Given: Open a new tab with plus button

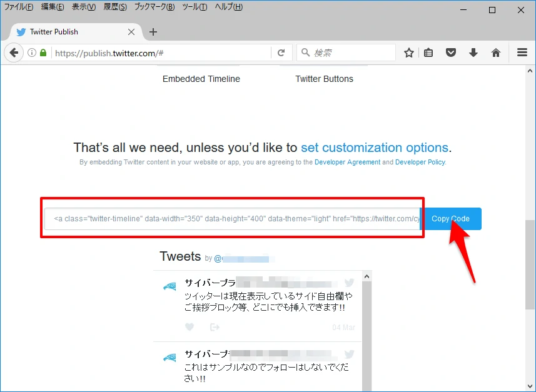Looking at the screenshot, I should pos(153,32).
